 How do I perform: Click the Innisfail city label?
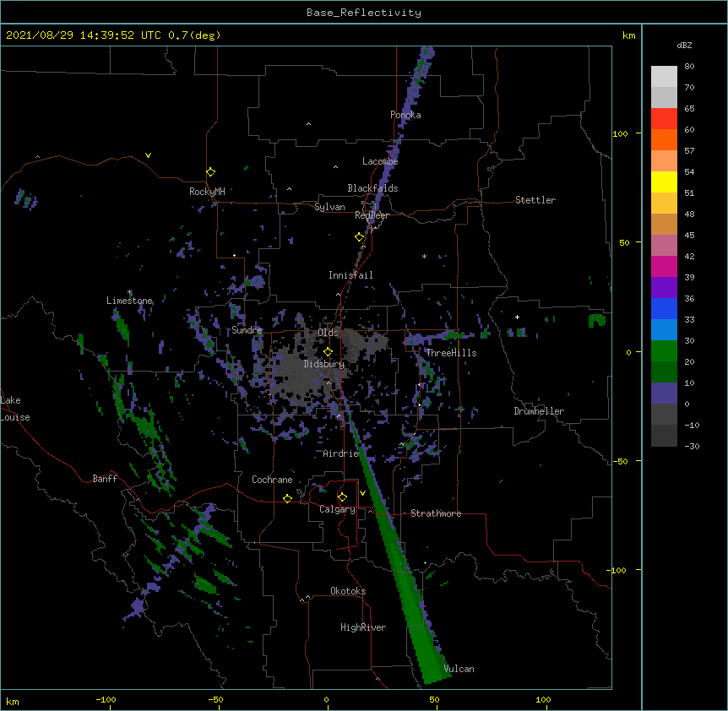click(350, 275)
